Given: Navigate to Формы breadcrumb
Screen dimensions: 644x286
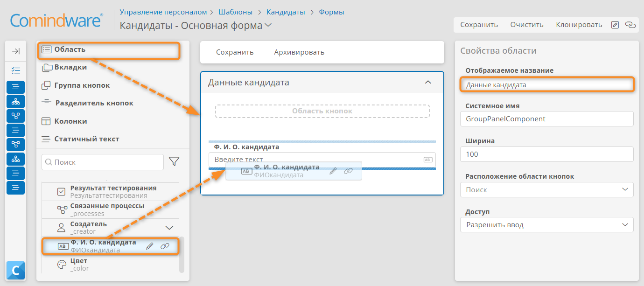Looking at the screenshot, I should pos(331,12).
